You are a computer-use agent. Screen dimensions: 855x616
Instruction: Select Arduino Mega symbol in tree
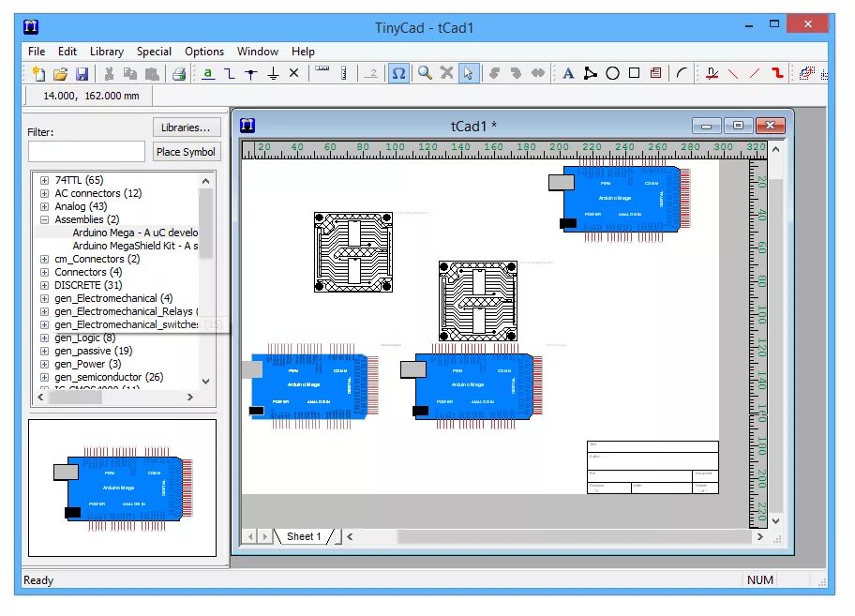click(135, 233)
